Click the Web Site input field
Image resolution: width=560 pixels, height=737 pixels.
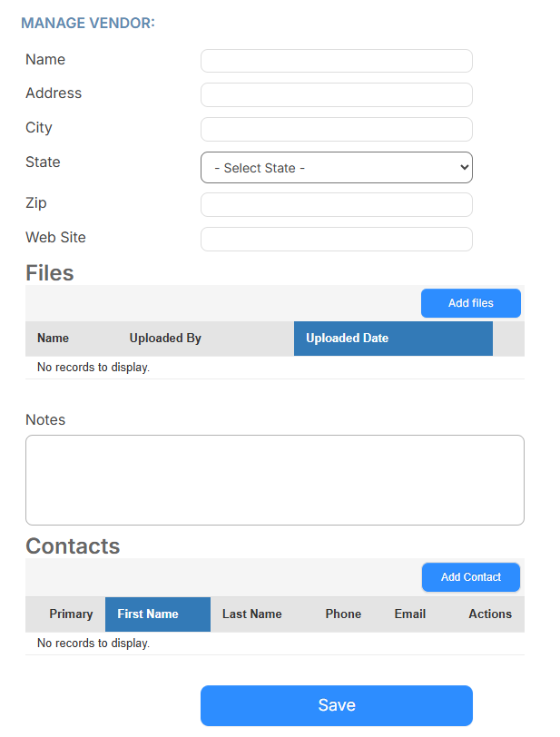click(x=336, y=239)
